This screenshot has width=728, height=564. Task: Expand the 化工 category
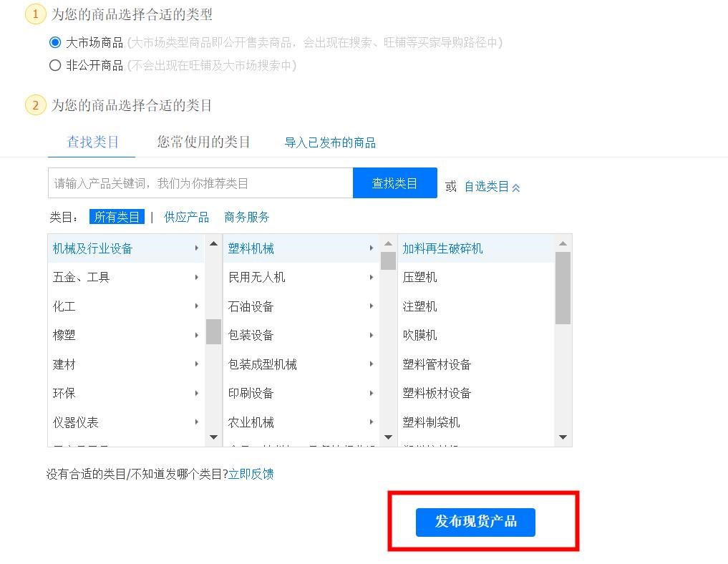(x=64, y=306)
